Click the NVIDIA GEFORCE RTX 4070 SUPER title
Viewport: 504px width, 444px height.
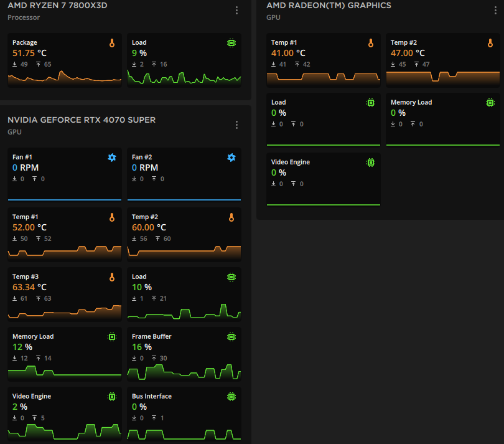(82, 120)
